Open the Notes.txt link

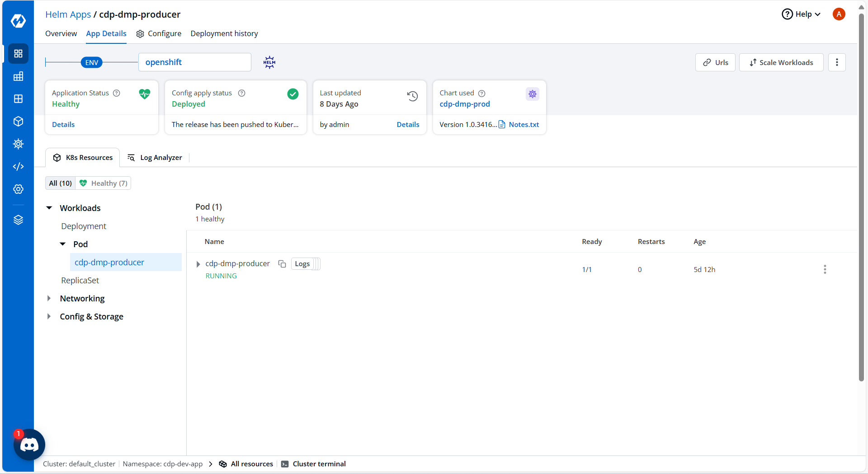pyautogui.click(x=524, y=125)
